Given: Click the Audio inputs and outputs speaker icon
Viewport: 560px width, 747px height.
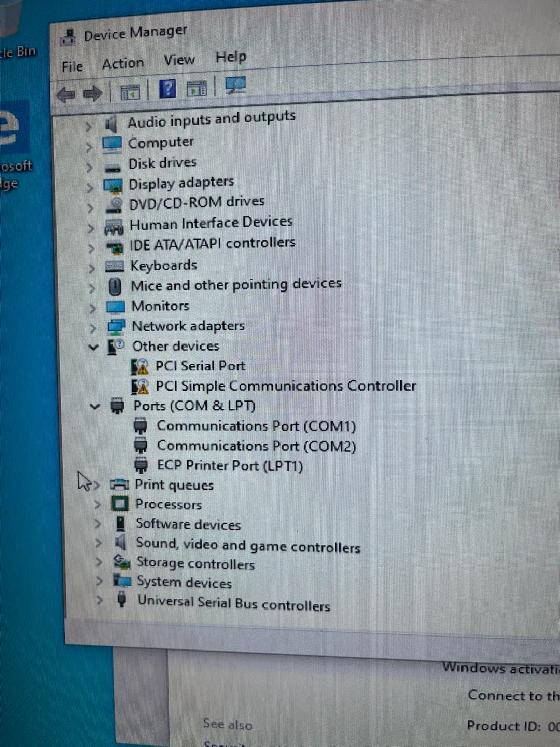Looking at the screenshot, I should coord(111,124).
